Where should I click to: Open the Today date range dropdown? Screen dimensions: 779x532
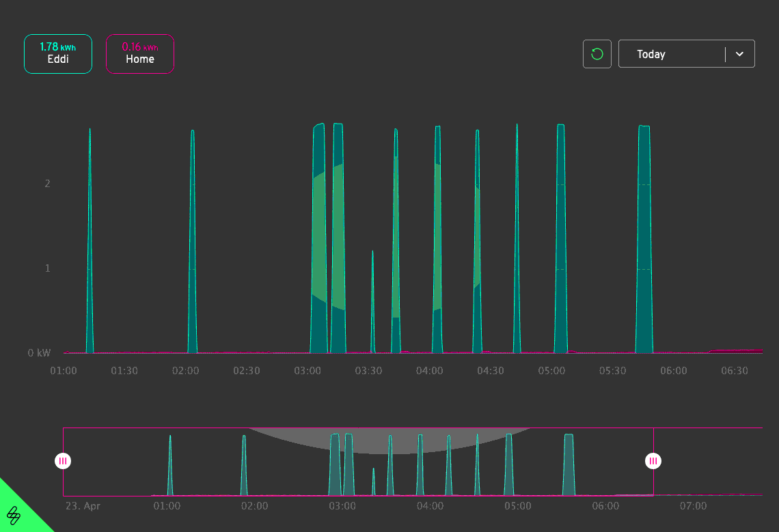[671, 54]
